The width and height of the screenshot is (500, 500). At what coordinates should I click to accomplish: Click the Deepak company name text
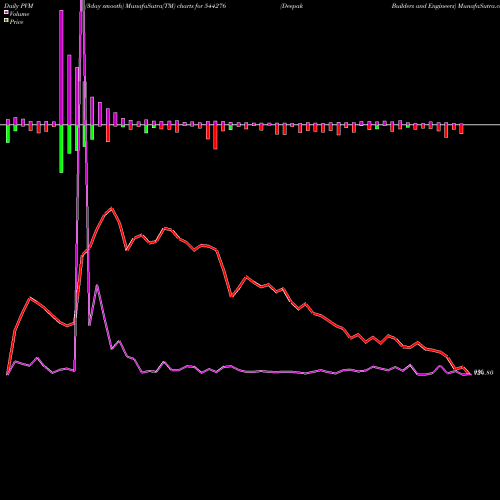[x=292, y=6]
